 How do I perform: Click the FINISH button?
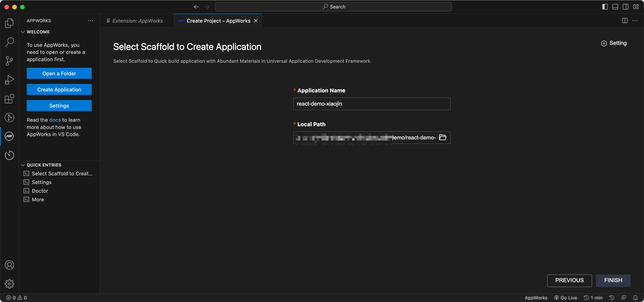(613, 280)
